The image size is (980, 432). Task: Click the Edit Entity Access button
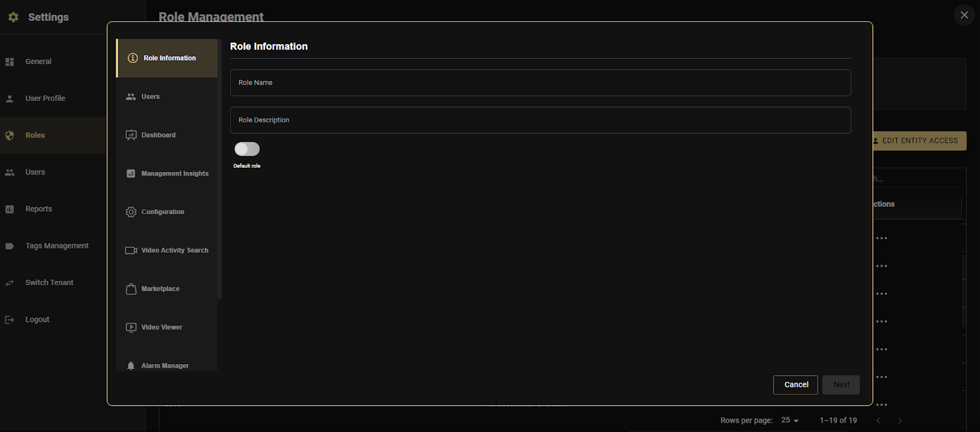pyautogui.click(x=919, y=141)
